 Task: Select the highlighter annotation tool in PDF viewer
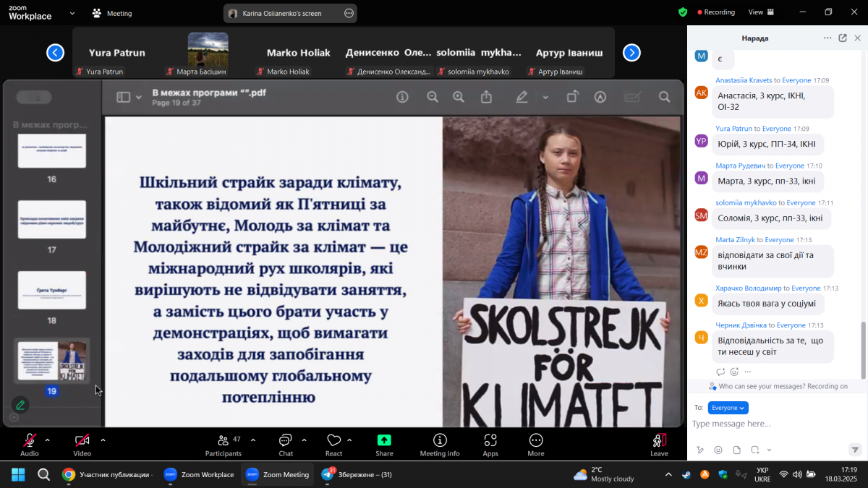(x=522, y=96)
